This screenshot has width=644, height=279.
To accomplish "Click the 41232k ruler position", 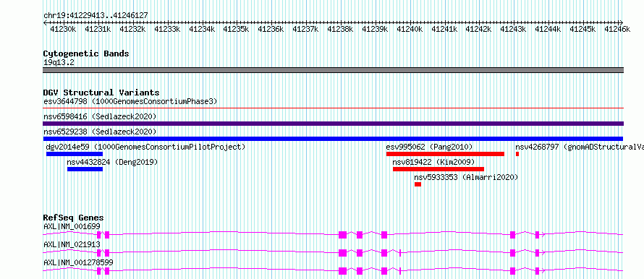I will click(132, 29).
